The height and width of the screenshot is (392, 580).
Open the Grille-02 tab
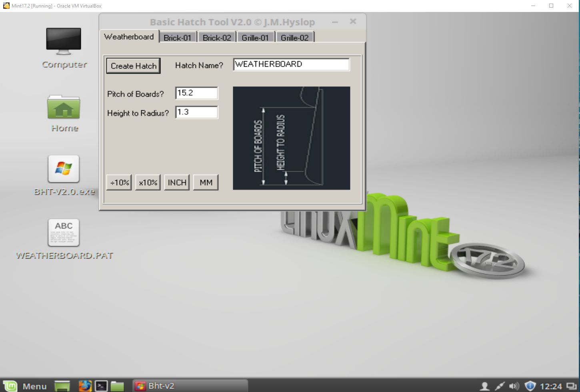point(294,38)
